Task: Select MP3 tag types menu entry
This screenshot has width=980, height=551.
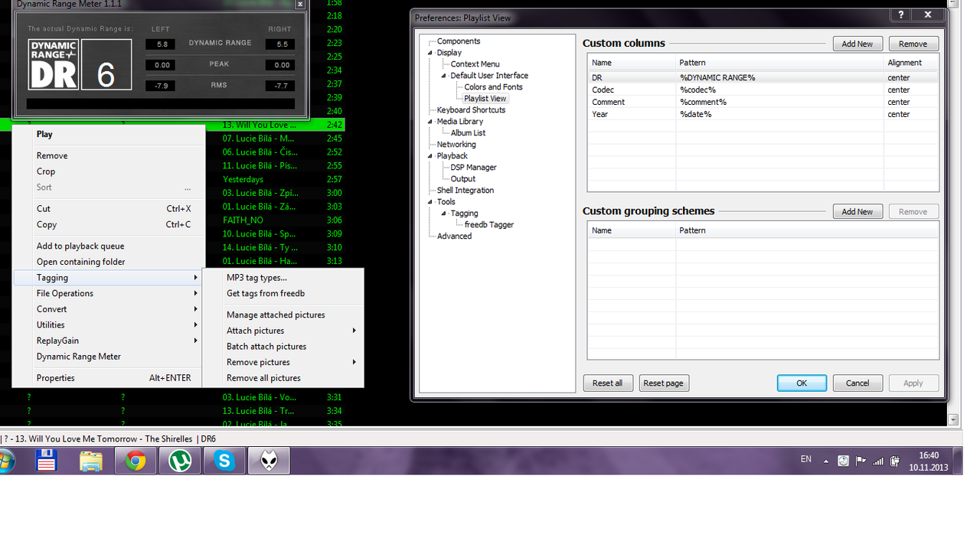Action: pyautogui.click(x=283, y=278)
